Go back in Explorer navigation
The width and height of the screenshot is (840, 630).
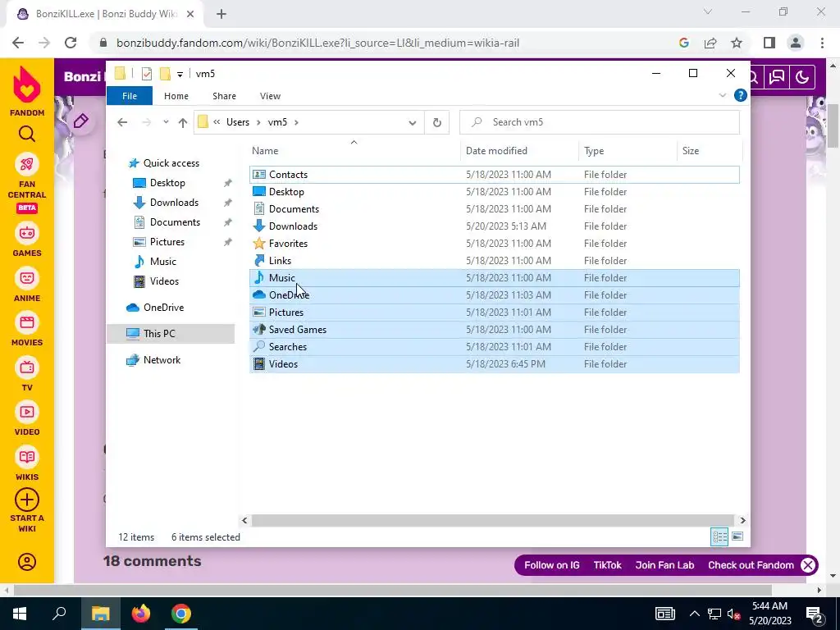click(122, 122)
